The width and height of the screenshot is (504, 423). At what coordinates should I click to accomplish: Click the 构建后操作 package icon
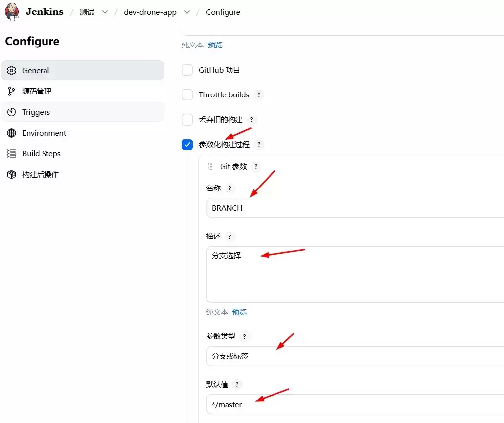click(x=11, y=174)
